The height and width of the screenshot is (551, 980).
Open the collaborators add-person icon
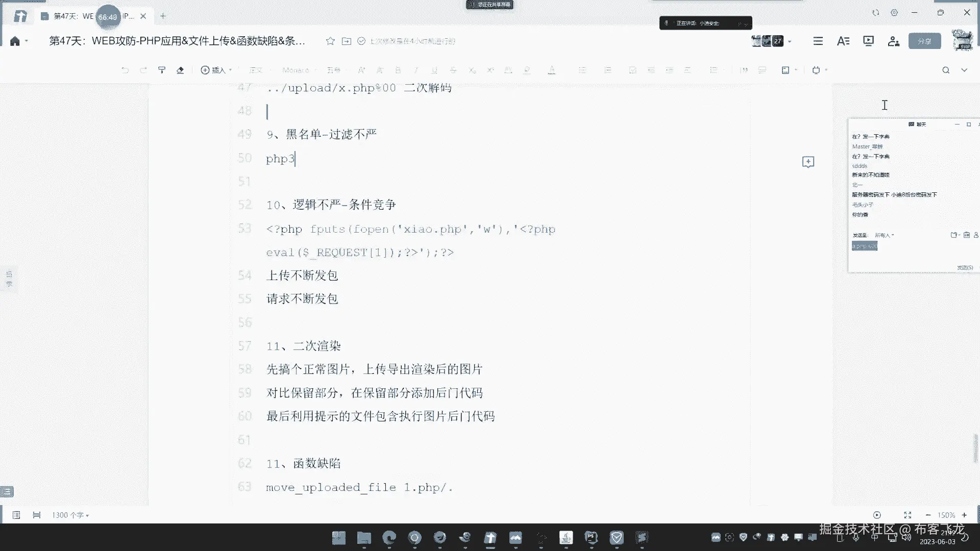[x=893, y=41]
